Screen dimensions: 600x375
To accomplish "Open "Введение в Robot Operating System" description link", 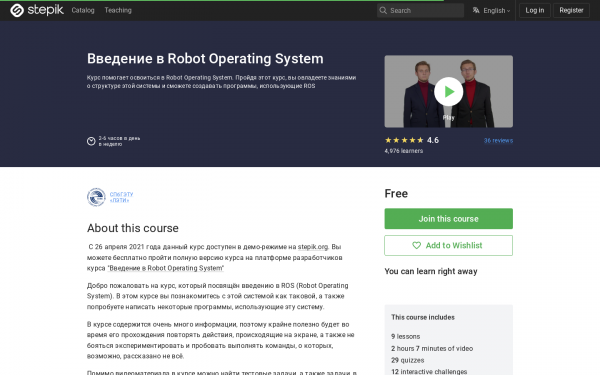I will coord(166,268).
